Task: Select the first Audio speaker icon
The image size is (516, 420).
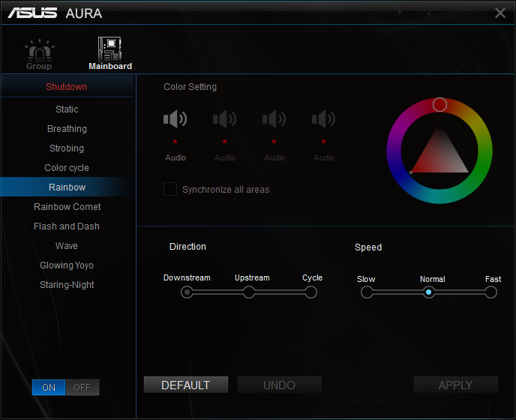Action: pos(175,118)
